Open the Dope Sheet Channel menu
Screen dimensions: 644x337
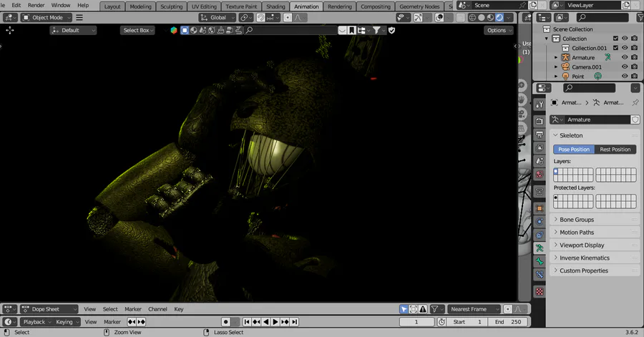(x=157, y=309)
